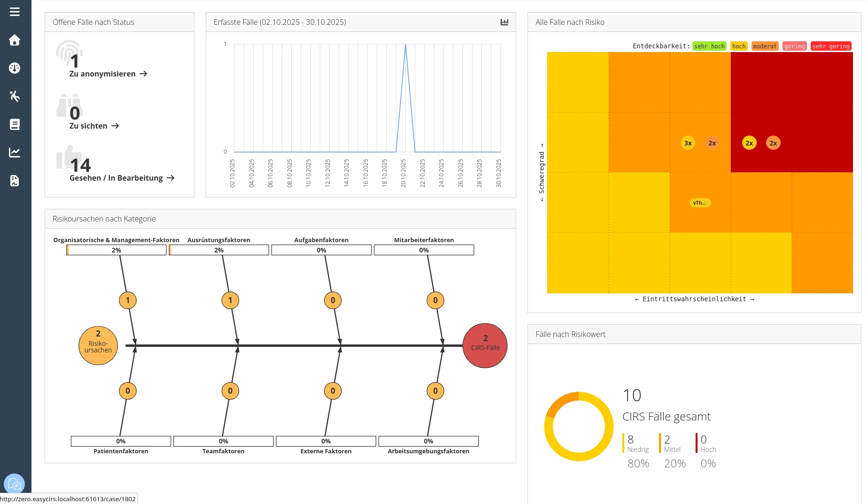Toggle the 'sehr hoch' Entdeckbarkeit filter
The image size is (868, 504).
click(x=709, y=46)
